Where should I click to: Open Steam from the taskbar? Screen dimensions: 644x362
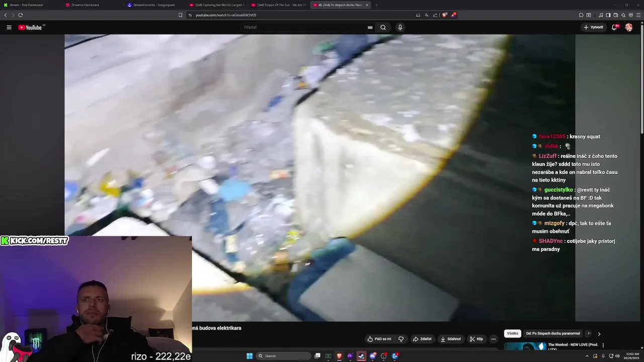tap(361, 356)
